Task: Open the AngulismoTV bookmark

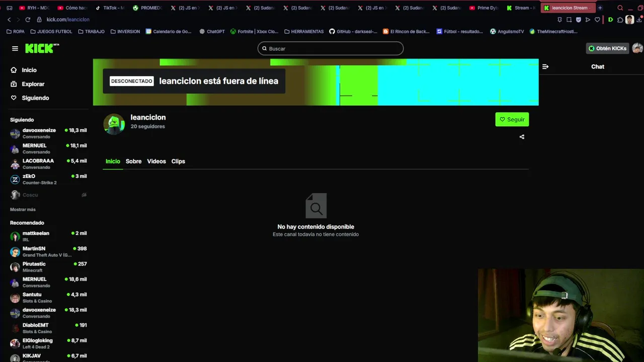Action: [507, 31]
